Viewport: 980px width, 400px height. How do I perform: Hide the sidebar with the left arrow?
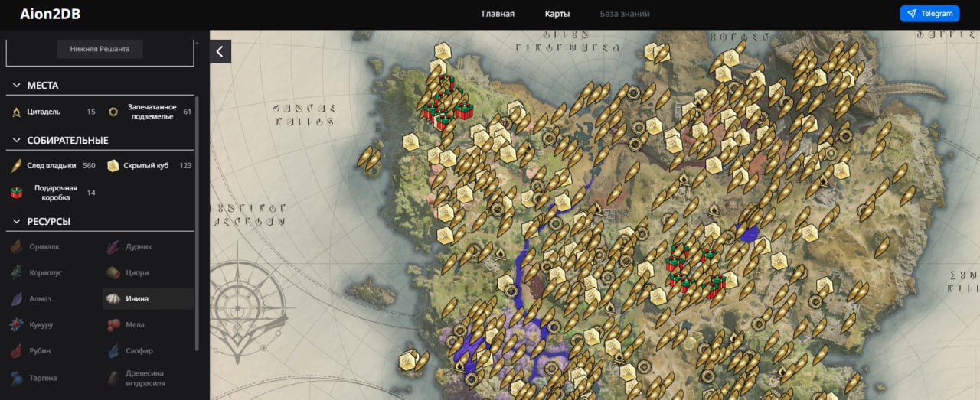pyautogui.click(x=220, y=51)
